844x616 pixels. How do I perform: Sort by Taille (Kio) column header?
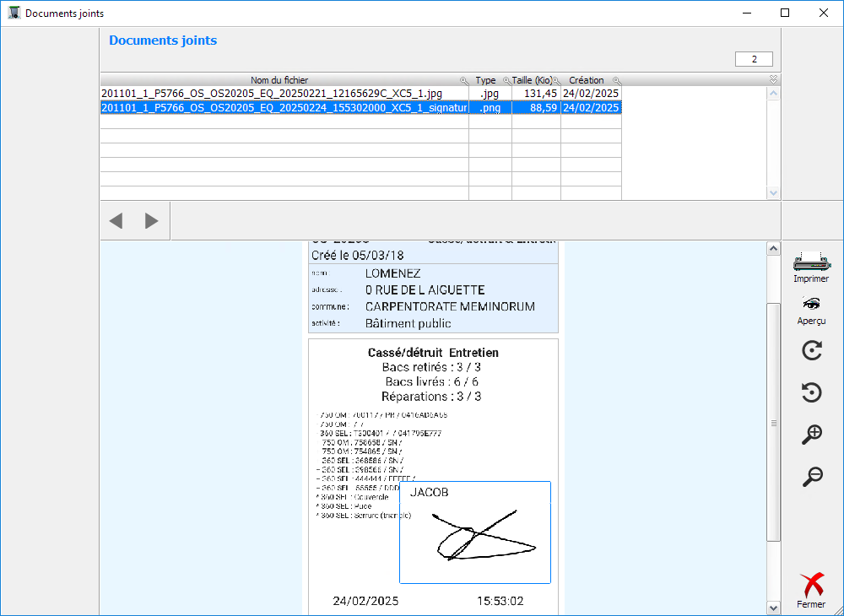click(x=532, y=80)
